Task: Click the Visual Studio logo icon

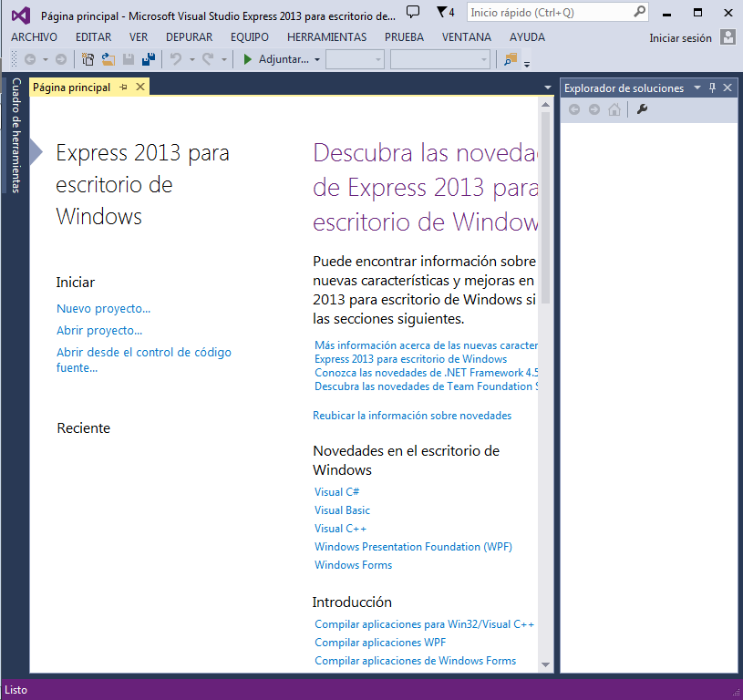Action: [x=21, y=15]
